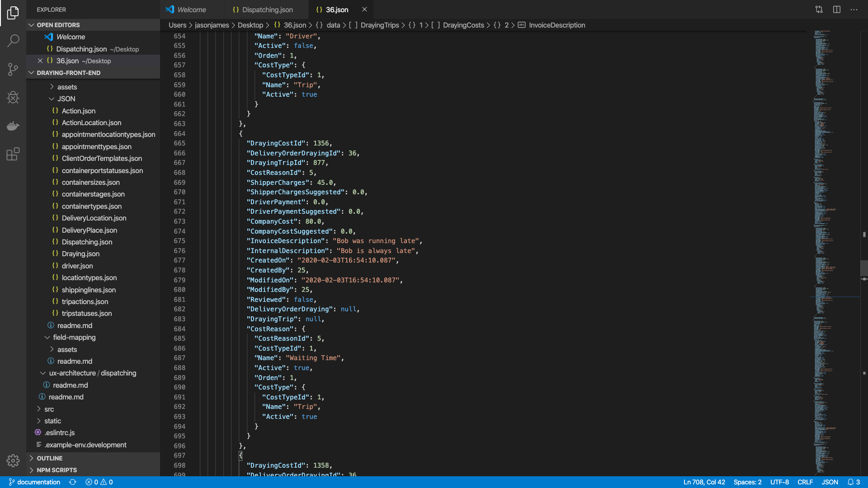Image resolution: width=868 pixels, height=488 pixels.
Task: Open Draying.json in the explorer
Action: tap(80, 254)
